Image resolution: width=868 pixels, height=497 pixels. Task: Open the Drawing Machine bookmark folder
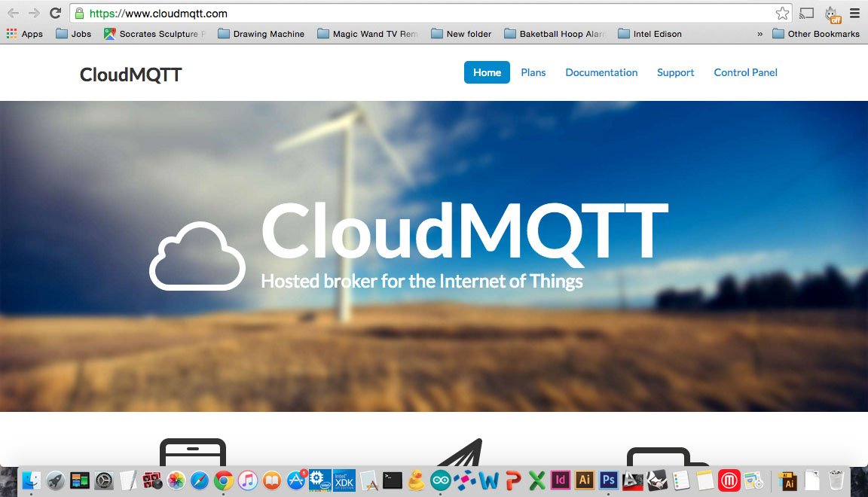(x=261, y=34)
